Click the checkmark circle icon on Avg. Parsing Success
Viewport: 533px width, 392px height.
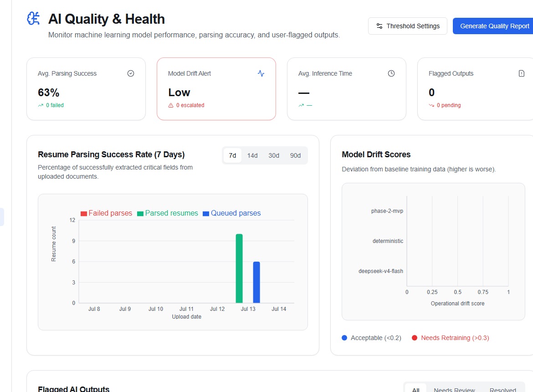click(131, 73)
